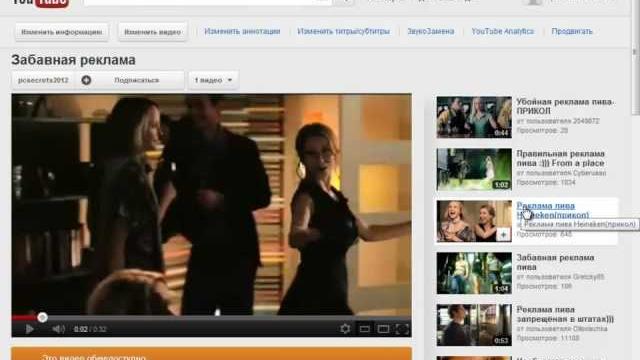This screenshot has height=360, width=640.
Task: Click the round icon beside pcsecrets2012
Action: point(86,80)
